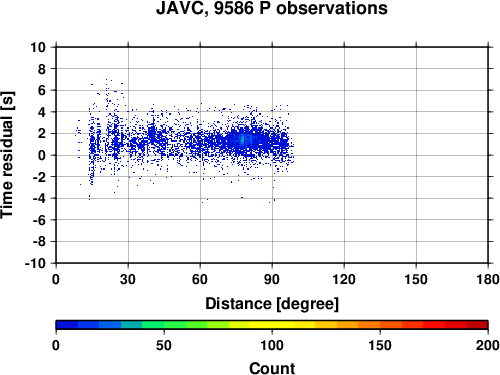Click the y-axis tick label -10
Screen dimensions: 500x375
click(x=35, y=263)
